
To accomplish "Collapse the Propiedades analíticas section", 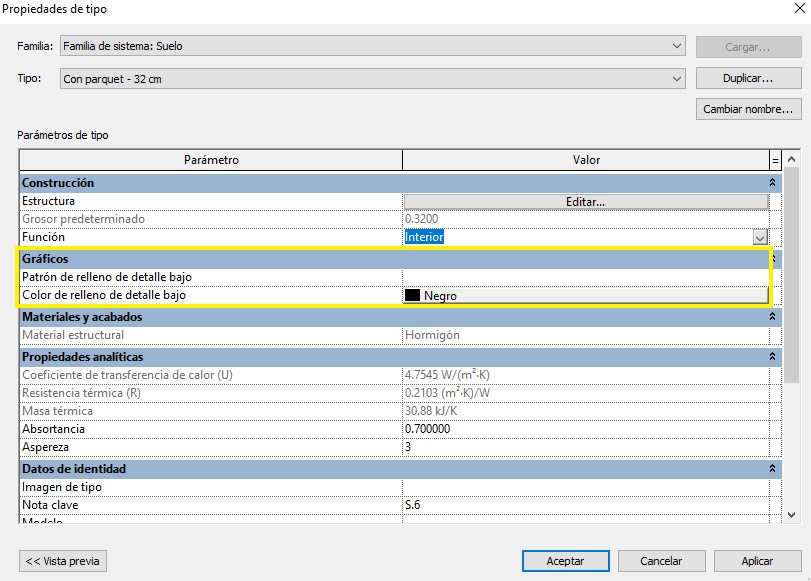I will coord(772,357).
